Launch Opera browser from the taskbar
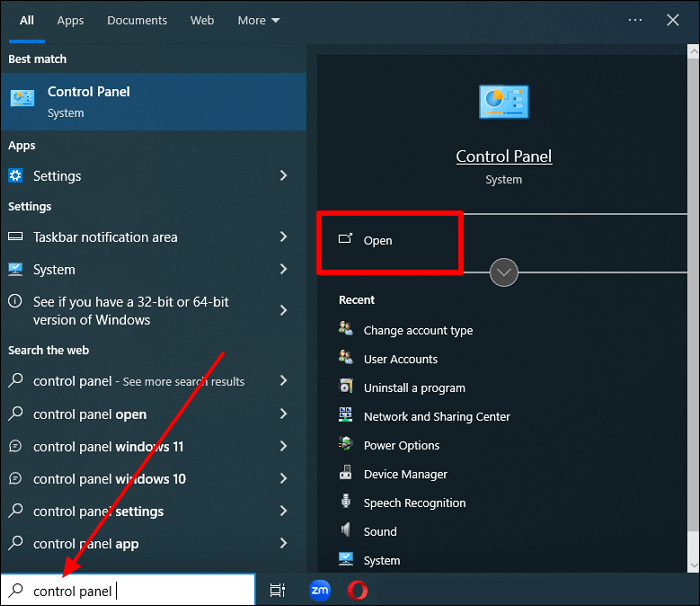Screen dimensions: 700x606 (357, 590)
